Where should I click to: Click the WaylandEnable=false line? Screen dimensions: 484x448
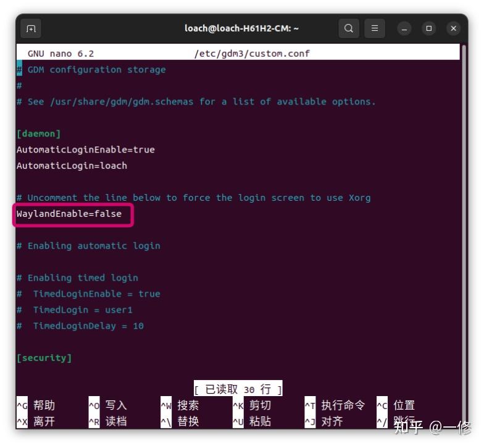click(x=69, y=214)
